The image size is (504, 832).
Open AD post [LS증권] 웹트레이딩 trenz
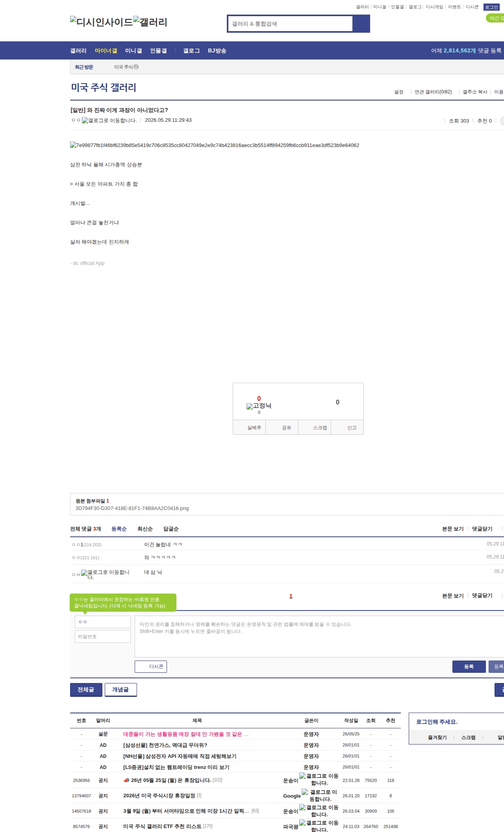pyautogui.click(x=176, y=767)
